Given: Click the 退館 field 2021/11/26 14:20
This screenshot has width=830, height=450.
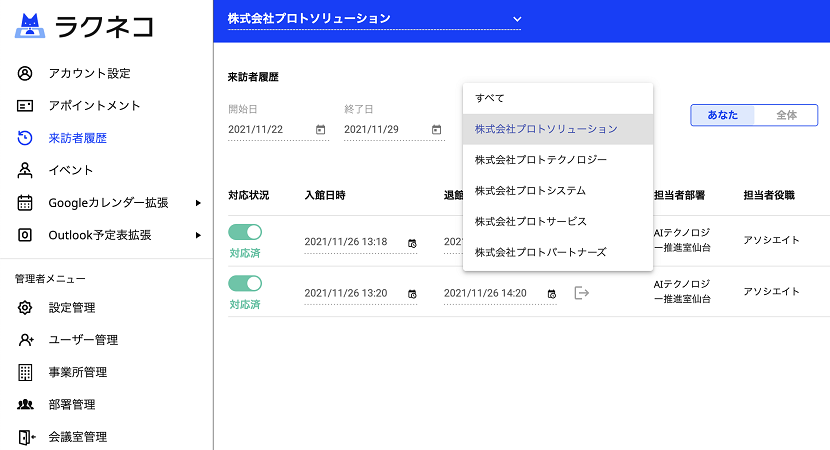Looking at the screenshot, I should pos(500,294).
